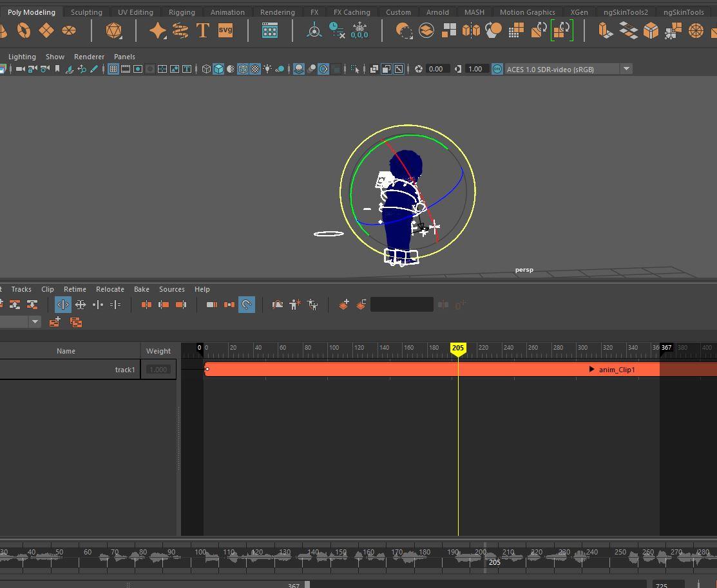Click the snowflake freeze transformations icon
The height and width of the screenshot is (588, 717).
click(359, 30)
